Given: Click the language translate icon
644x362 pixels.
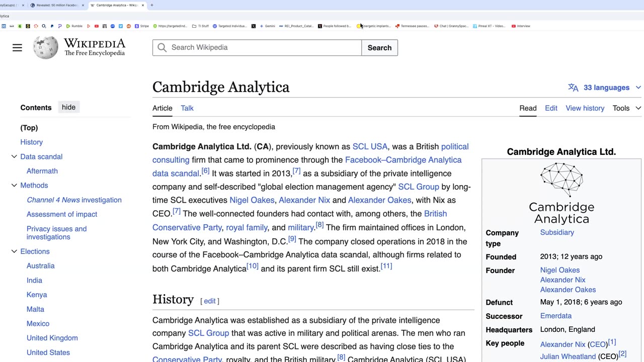Looking at the screenshot, I should pos(573,87).
